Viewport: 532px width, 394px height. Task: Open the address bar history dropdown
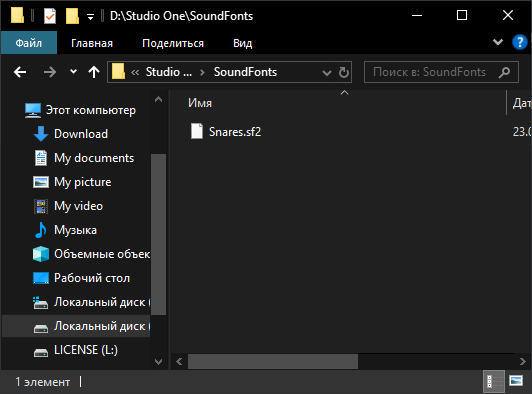[326, 73]
